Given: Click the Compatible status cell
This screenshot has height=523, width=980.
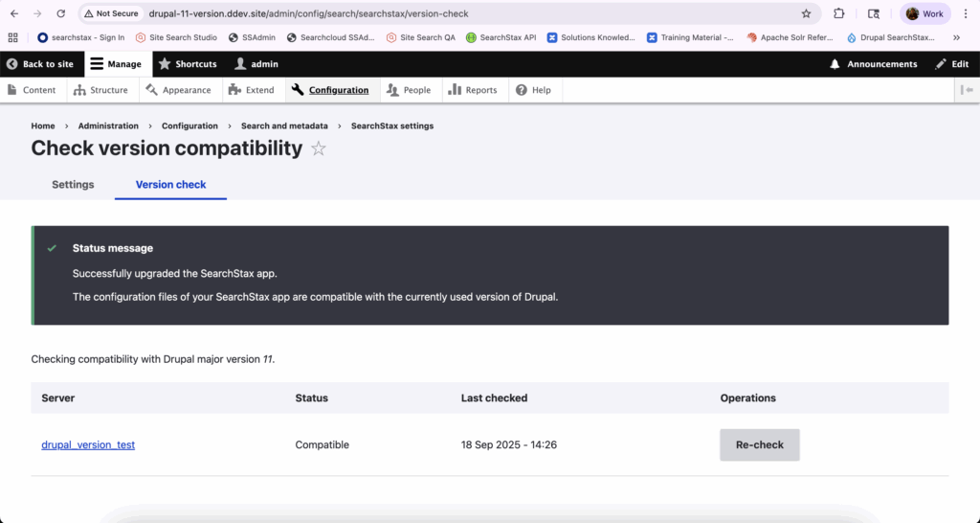Looking at the screenshot, I should tap(322, 444).
